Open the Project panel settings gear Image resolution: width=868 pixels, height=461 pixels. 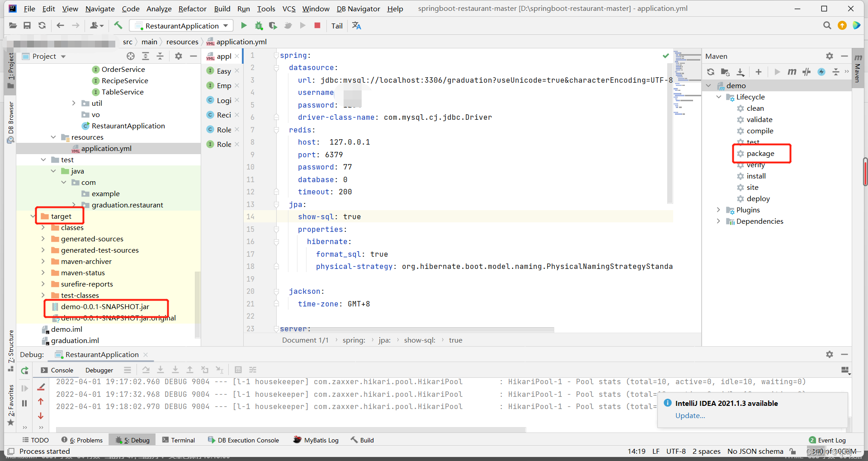click(179, 56)
